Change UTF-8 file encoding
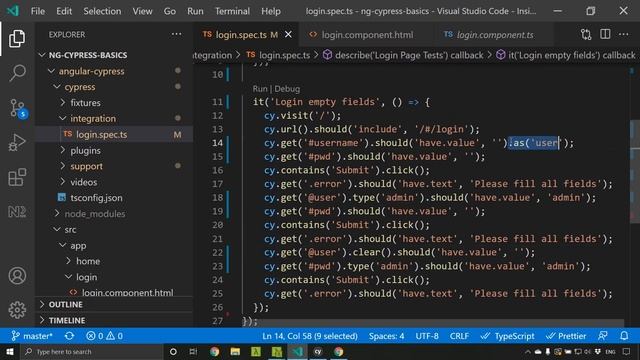This screenshot has height=360, width=640. tap(427, 336)
